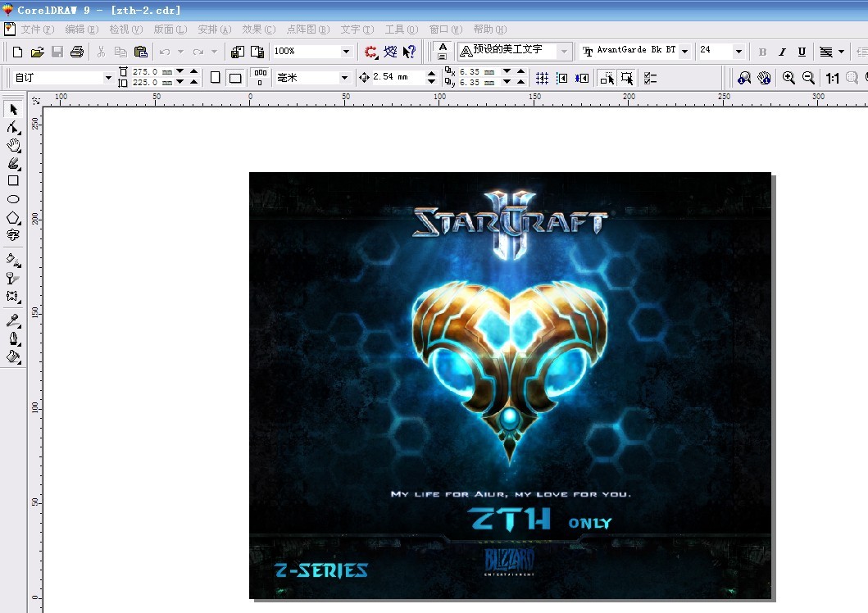This screenshot has height=613, width=868.
Task: Click the Zoom In magnifier
Action: pyautogui.click(x=788, y=78)
